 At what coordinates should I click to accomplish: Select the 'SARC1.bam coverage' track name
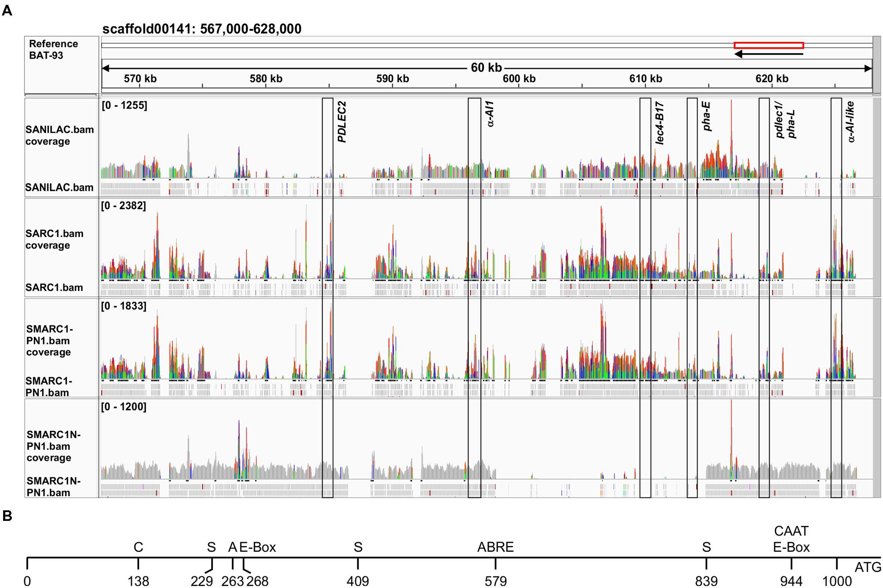[54, 239]
